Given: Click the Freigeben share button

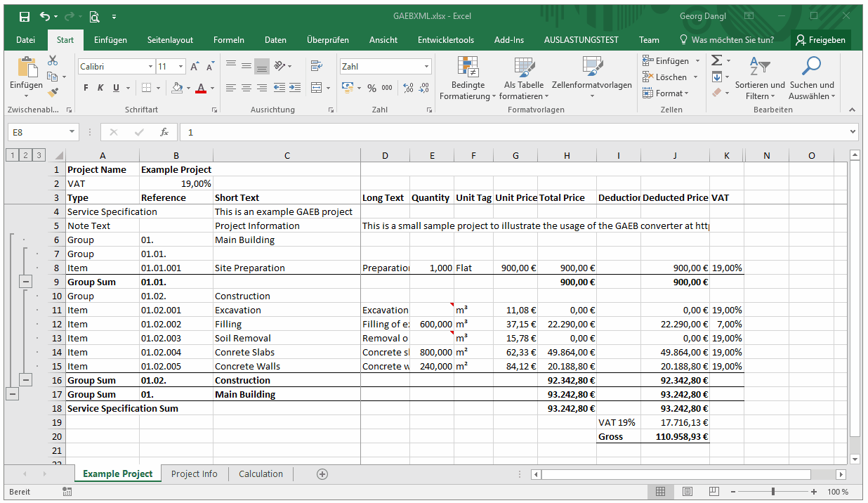Looking at the screenshot, I should click(820, 40).
